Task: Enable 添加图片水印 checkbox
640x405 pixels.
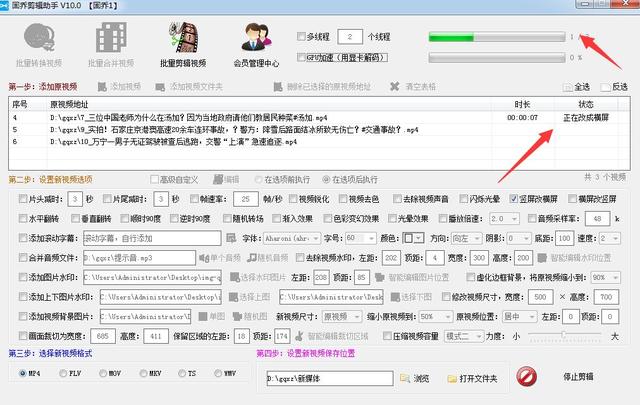Action: 23,277
